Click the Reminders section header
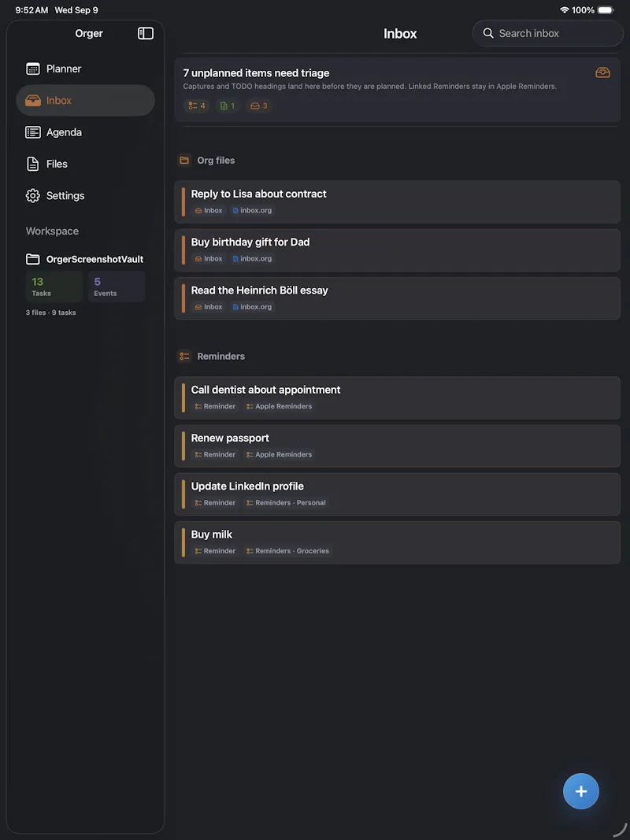The width and height of the screenshot is (630, 840). tap(220, 357)
